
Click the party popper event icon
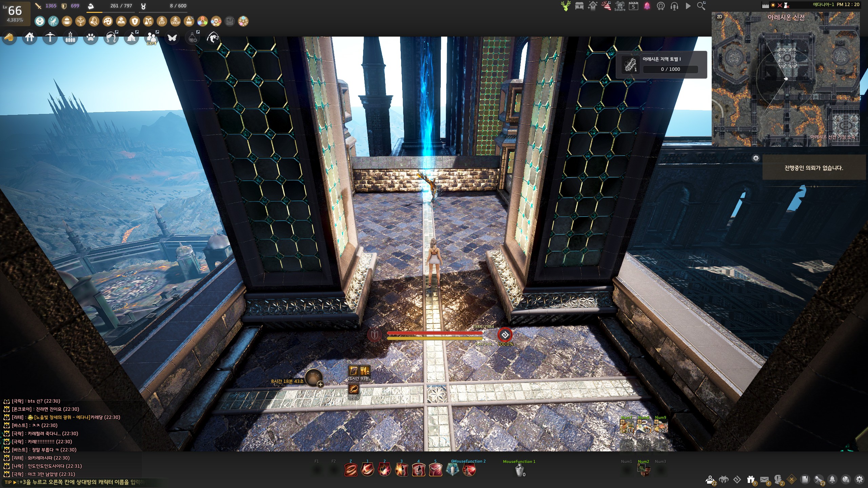point(606,6)
